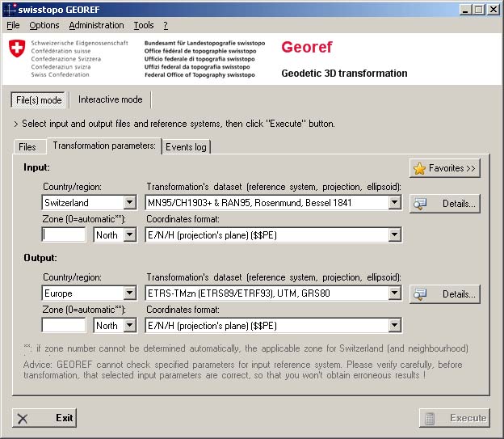This screenshot has width=504, height=439.
Task: Click the Exit button
Action: click(44, 418)
